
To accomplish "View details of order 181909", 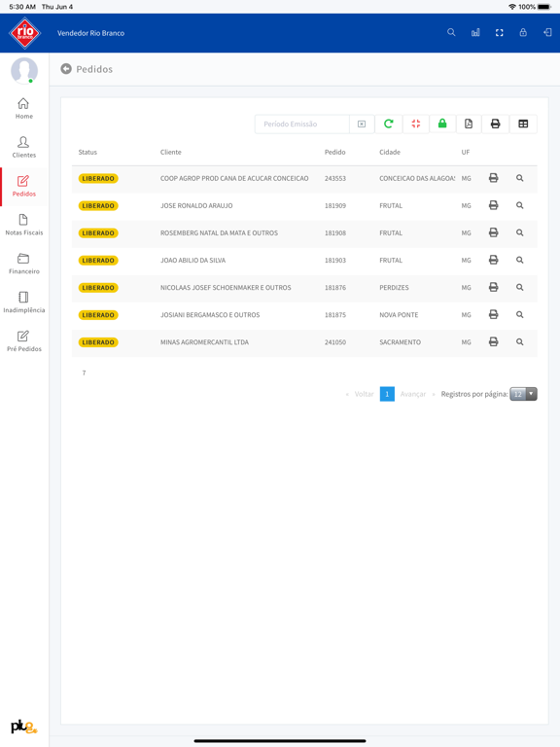I will [519, 205].
